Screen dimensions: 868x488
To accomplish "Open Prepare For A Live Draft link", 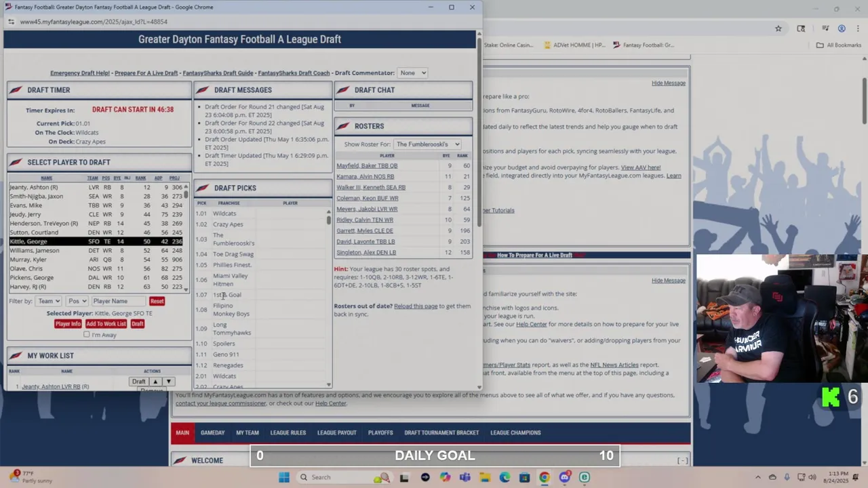I will pos(146,73).
